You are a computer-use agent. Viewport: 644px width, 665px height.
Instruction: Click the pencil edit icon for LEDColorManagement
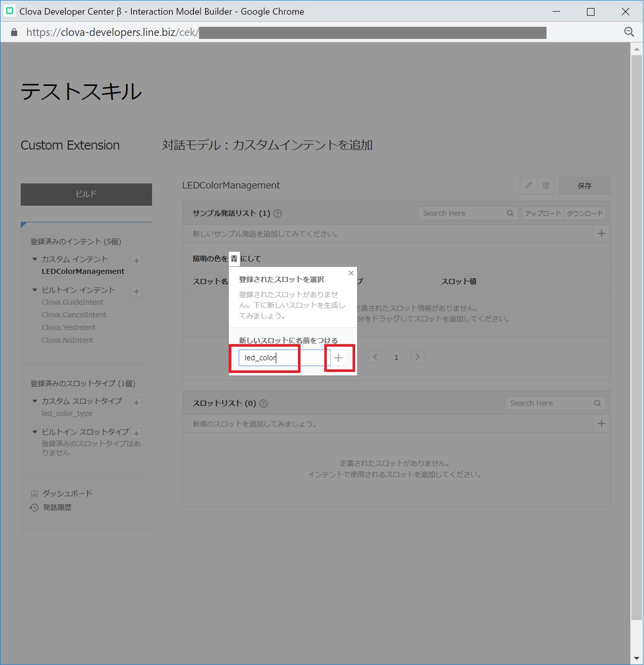click(528, 185)
